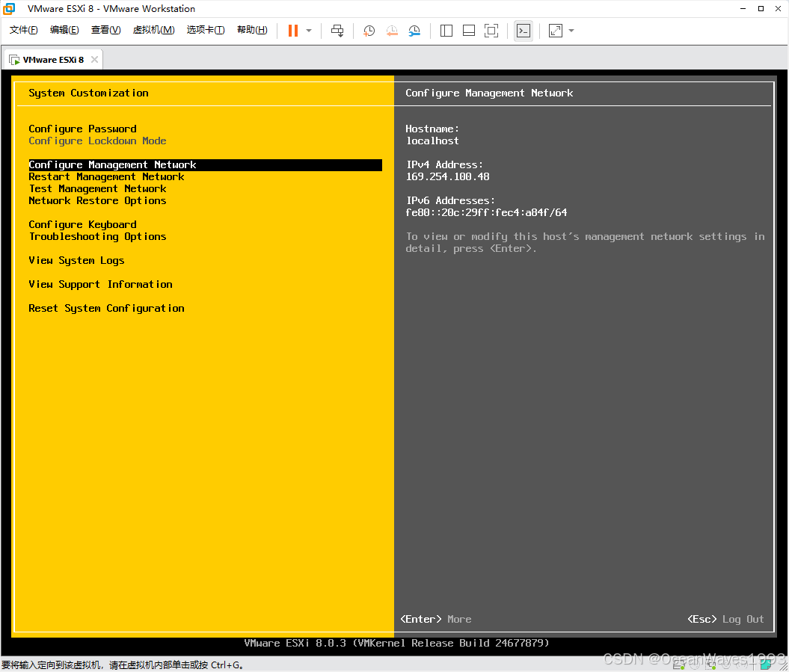Close the VMware ESXi 8 tab

click(x=94, y=59)
